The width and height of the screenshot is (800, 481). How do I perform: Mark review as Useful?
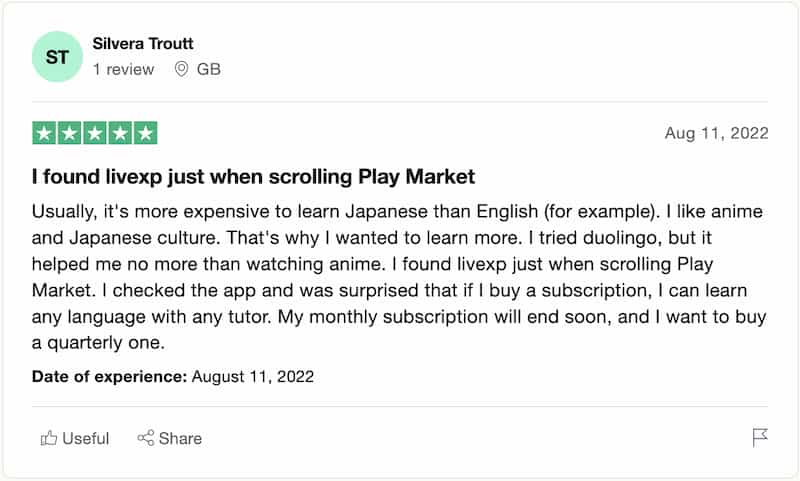tap(75, 438)
